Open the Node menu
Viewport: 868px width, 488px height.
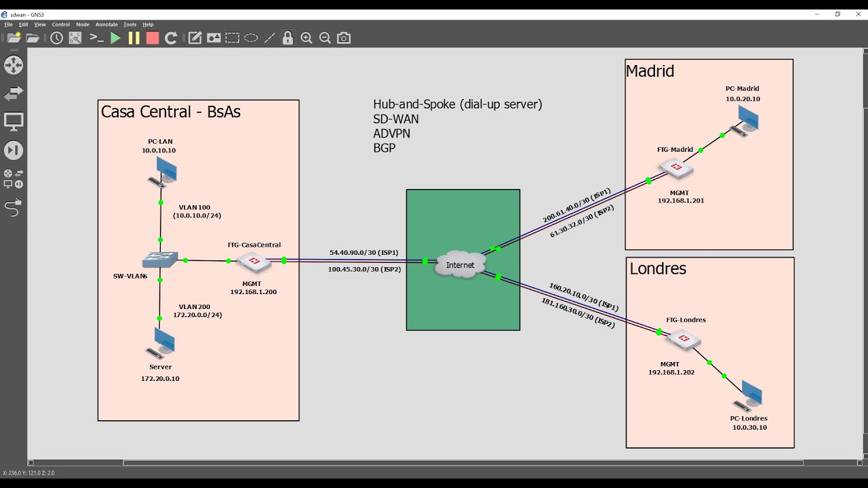click(x=83, y=24)
